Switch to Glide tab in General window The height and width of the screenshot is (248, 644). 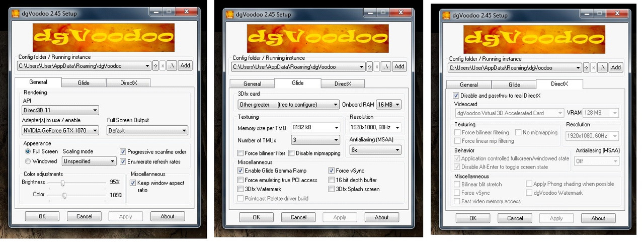pyautogui.click(x=84, y=83)
